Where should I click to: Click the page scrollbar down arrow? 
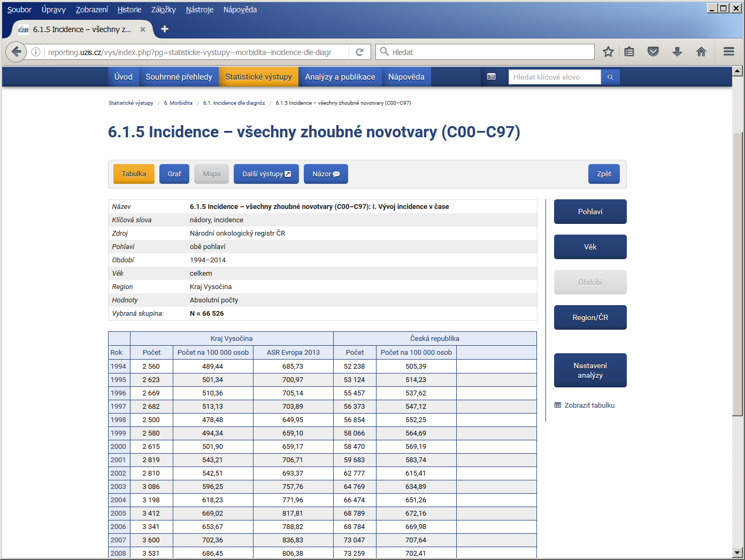point(738,553)
